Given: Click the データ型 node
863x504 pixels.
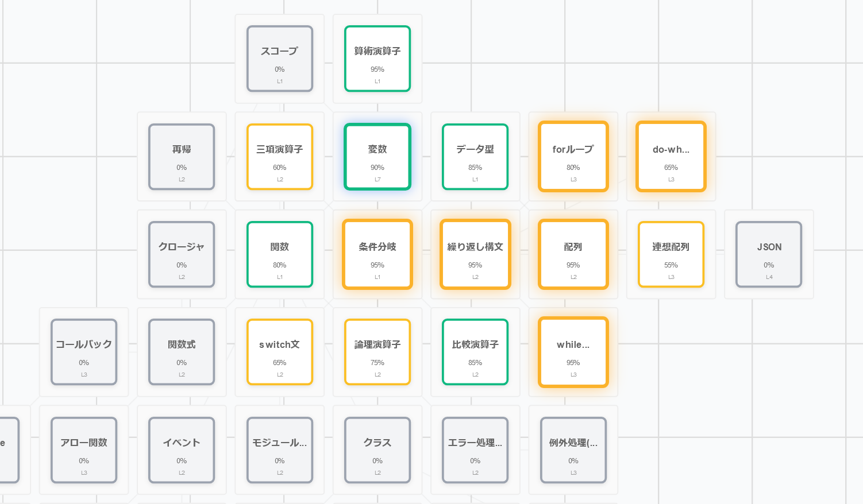Looking at the screenshot, I should point(475,156).
